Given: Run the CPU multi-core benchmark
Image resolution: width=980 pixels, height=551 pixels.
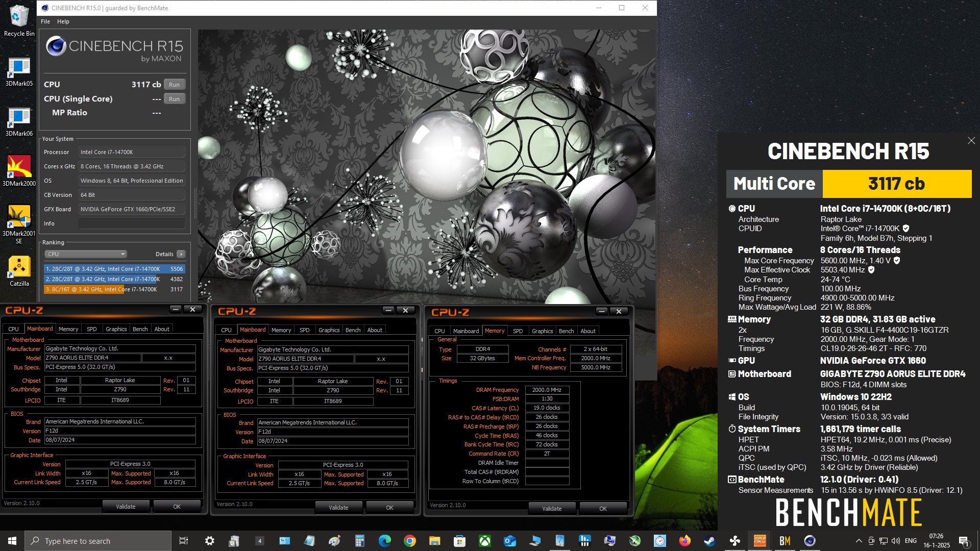Looking at the screenshot, I should [174, 85].
